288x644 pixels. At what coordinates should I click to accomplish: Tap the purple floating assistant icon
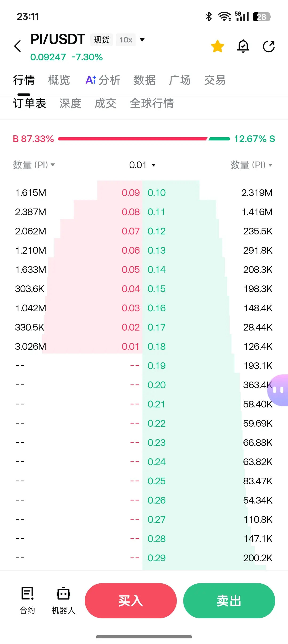(x=278, y=390)
